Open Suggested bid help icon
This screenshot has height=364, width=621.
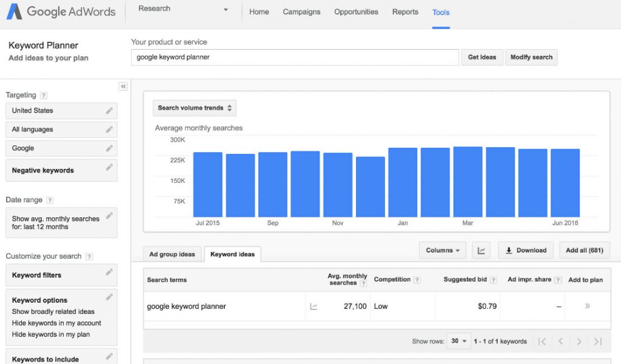pyautogui.click(x=493, y=280)
